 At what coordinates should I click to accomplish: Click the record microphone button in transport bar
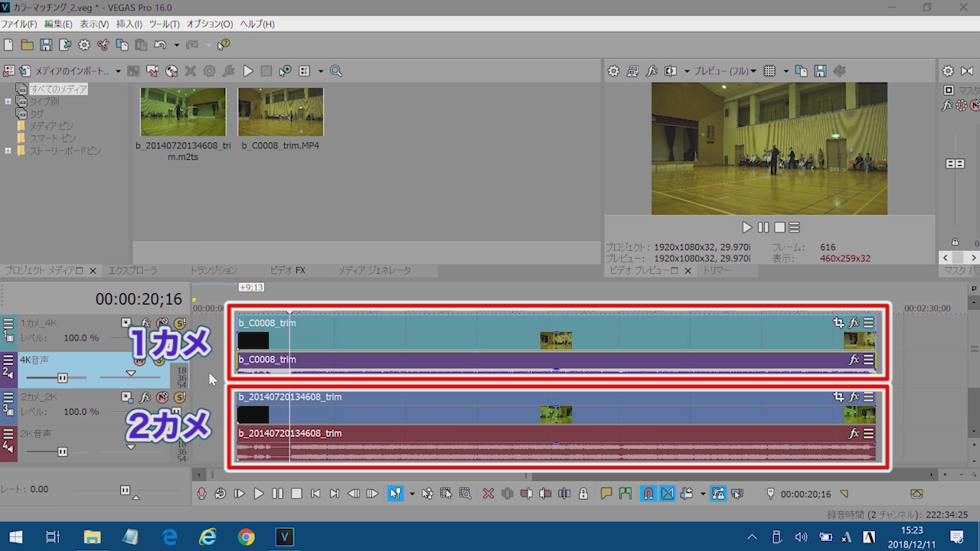(201, 494)
